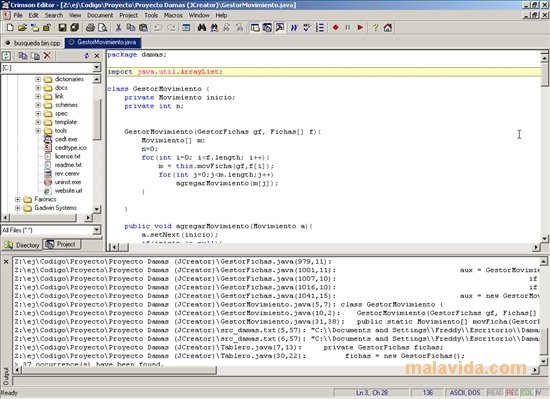Expand the tools folder node

[38, 131]
